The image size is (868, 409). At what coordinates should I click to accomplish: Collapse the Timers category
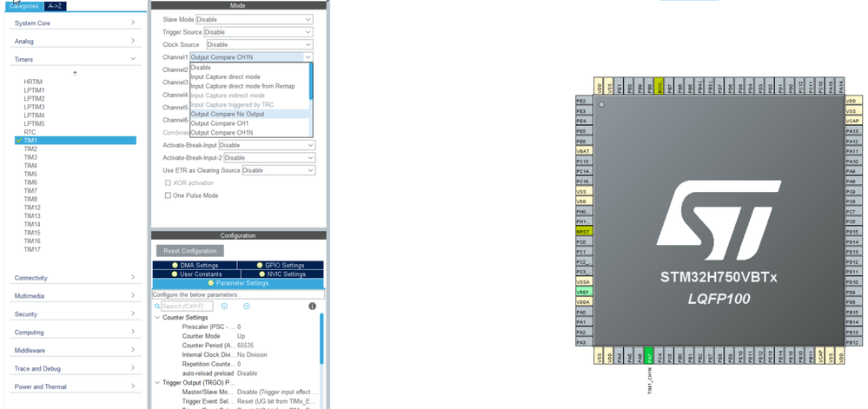click(75, 59)
